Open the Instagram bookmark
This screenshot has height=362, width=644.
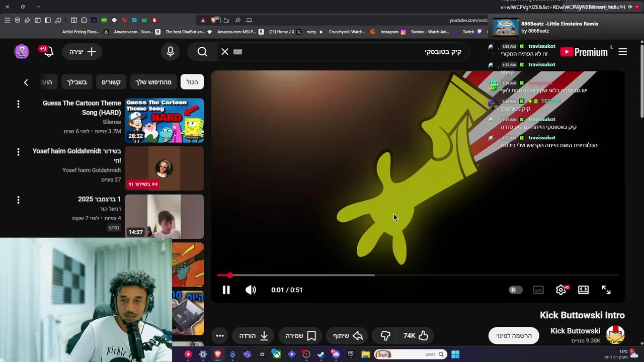(x=393, y=32)
